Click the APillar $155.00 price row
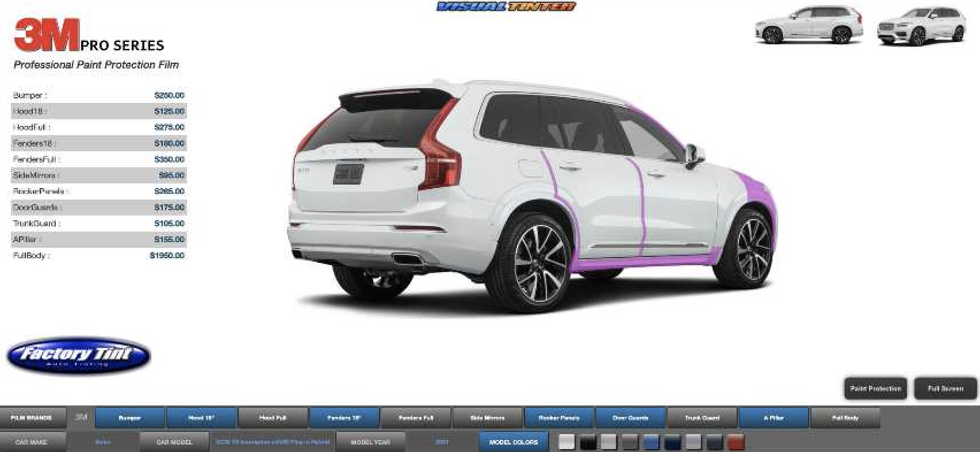The height and width of the screenshot is (452, 980). 99,239
